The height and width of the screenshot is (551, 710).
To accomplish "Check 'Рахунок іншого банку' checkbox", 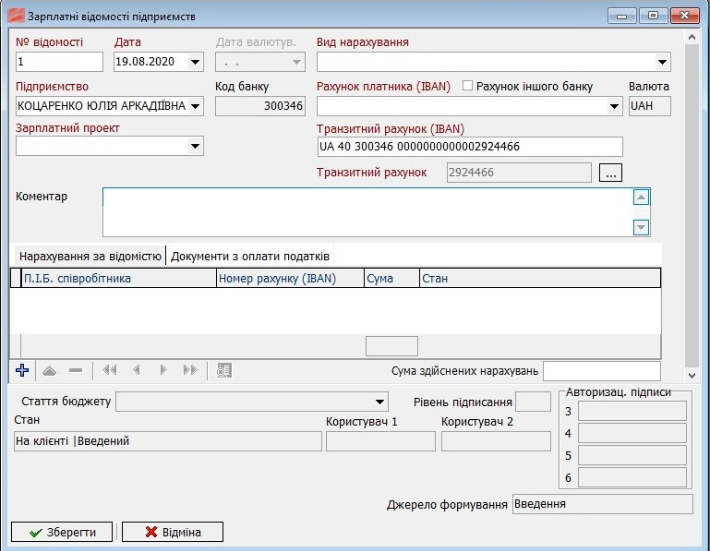I will (467, 86).
